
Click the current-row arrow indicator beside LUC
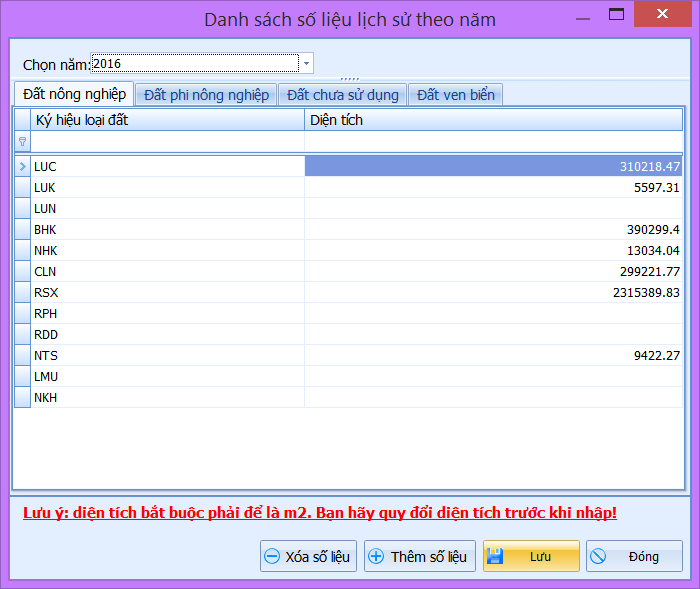[x=22, y=167]
